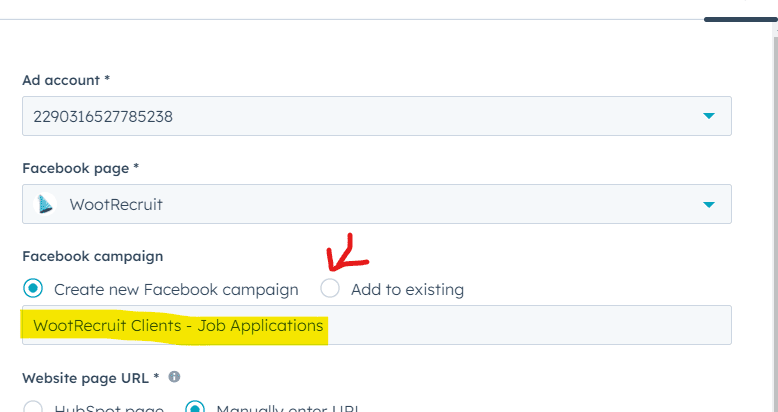Image resolution: width=778 pixels, height=412 pixels.
Task: Select the HubSpot page radio button
Action: coord(34,408)
